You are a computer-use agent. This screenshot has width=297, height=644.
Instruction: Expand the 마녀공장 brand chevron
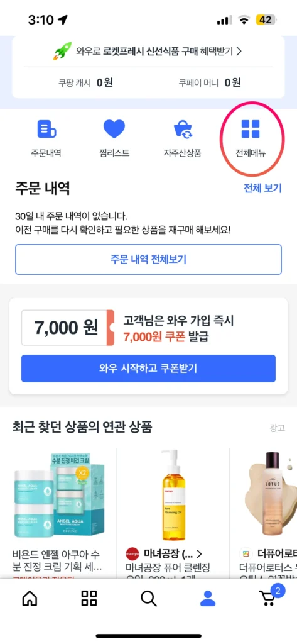tap(200, 553)
